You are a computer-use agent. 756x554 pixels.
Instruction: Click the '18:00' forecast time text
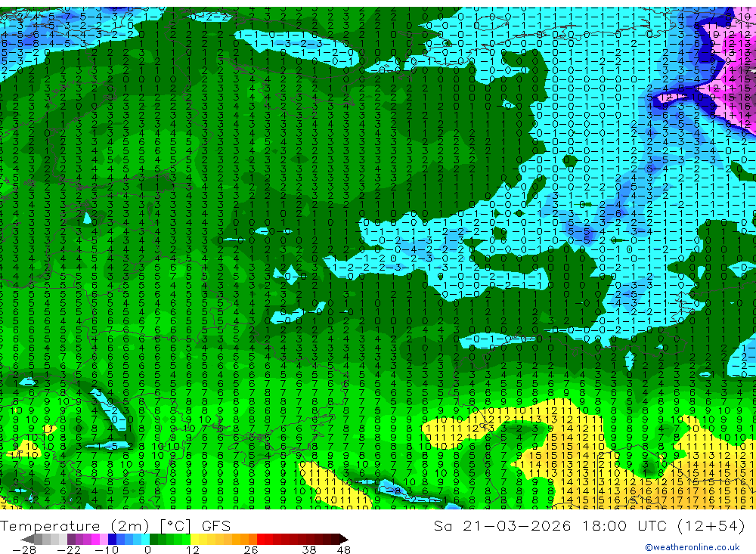(603, 525)
